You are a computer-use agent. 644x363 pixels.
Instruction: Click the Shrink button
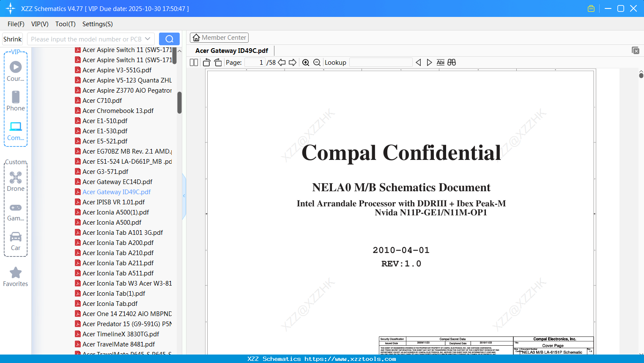pos(12,39)
